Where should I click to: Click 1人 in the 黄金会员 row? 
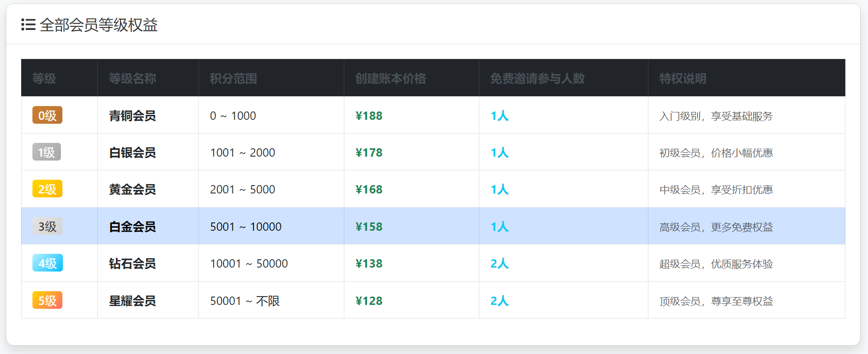click(x=500, y=190)
